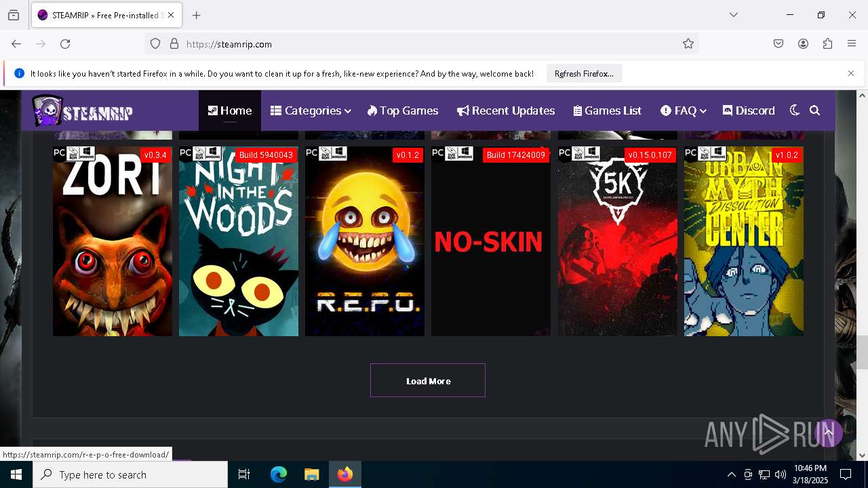The height and width of the screenshot is (488, 868).
Task: Show hidden system tray icons
Action: click(731, 474)
